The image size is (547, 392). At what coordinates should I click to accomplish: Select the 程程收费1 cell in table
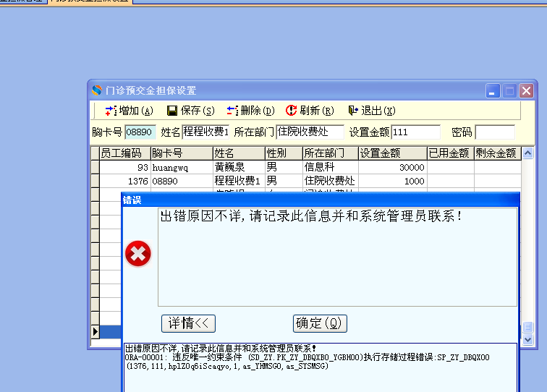[239, 181]
